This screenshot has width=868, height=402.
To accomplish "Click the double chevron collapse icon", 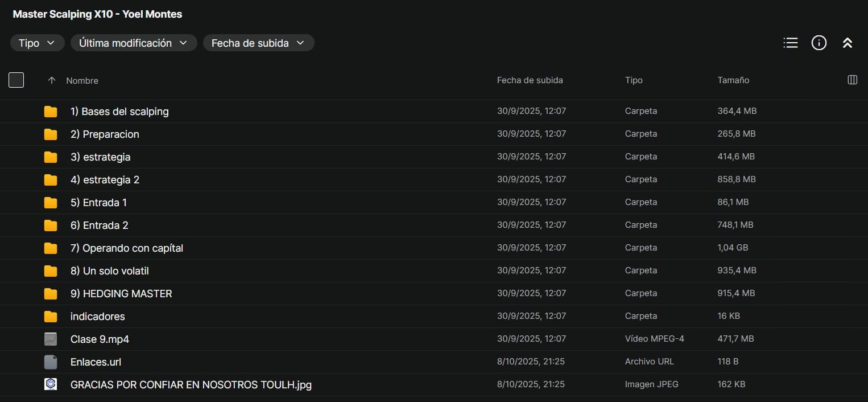I will point(847,43).
